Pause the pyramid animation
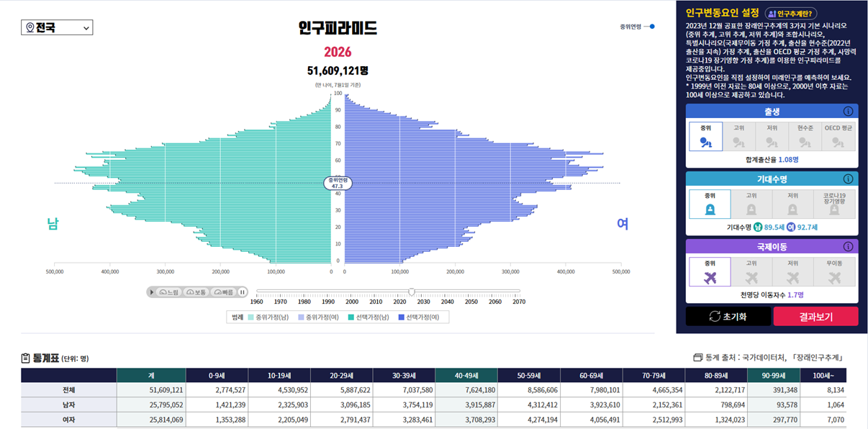Image resolution: width=868 pixels, height=429 pixels. click(243, 292)
